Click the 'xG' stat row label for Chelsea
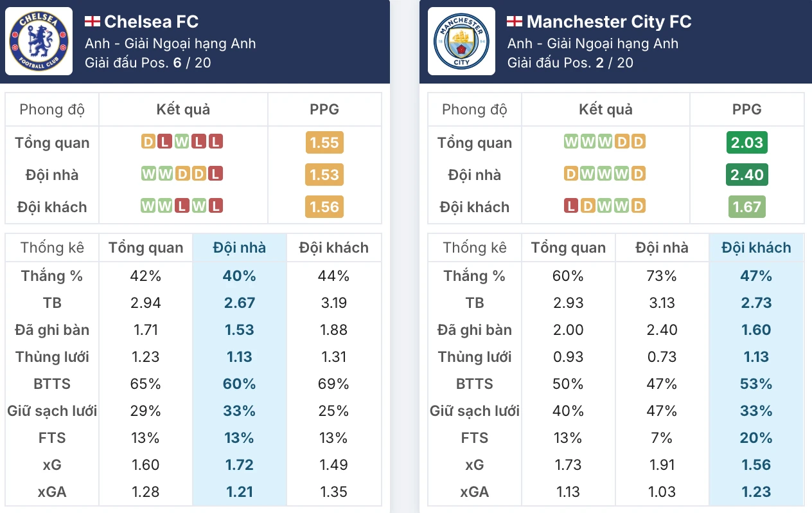This screenshot has width=812, height=513. point(51,465)
